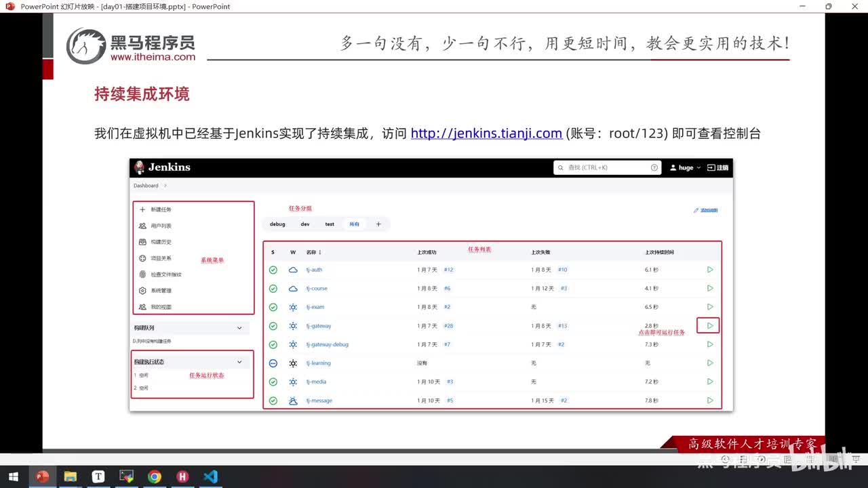Click the 构建执行状态 heading link
This screenshot has width=868, height=488.
pyautogui.click(x=149, y=362)
